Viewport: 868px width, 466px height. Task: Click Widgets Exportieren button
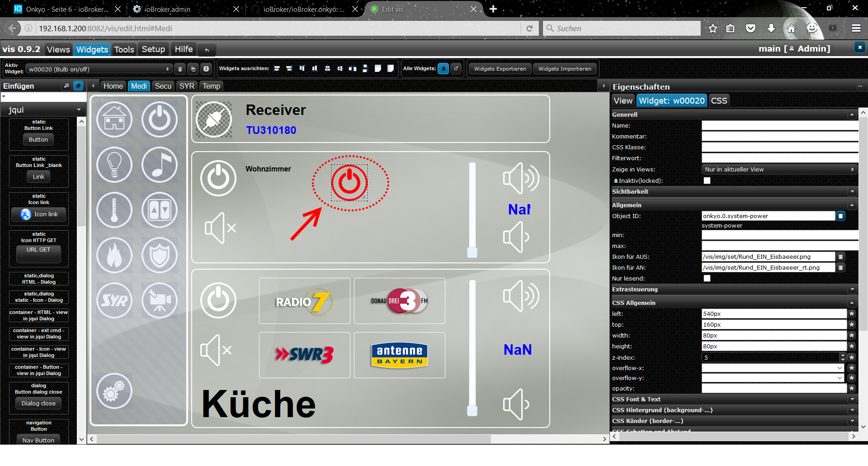(x=500, y=69)
